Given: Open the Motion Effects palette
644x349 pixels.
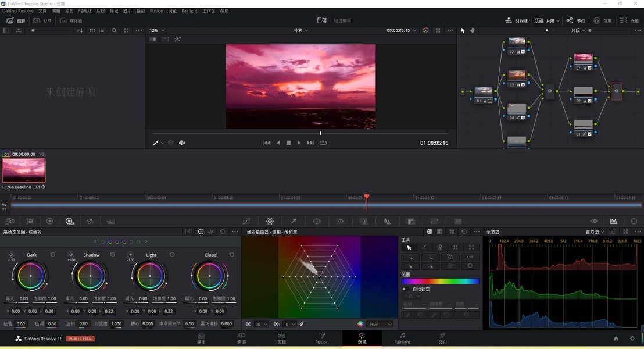Looking at the screenshot, I should (x=111, y=221).
